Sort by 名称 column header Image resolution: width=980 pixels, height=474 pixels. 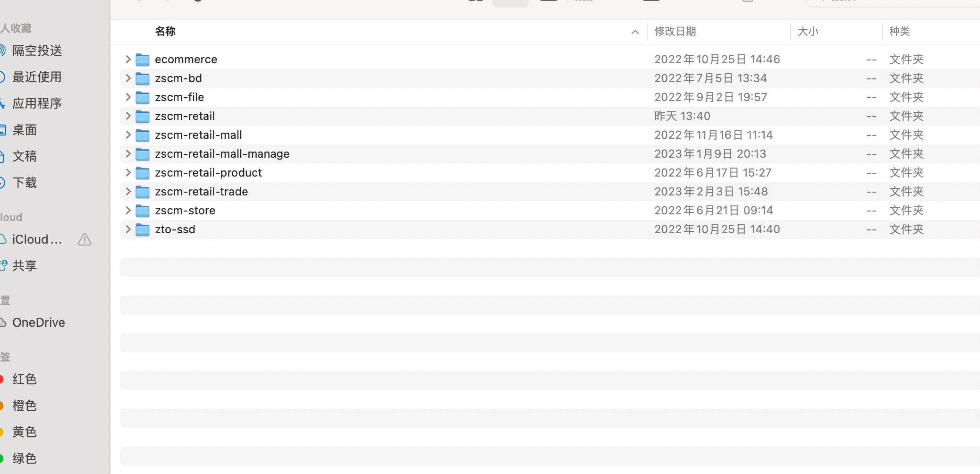[165, 31]
